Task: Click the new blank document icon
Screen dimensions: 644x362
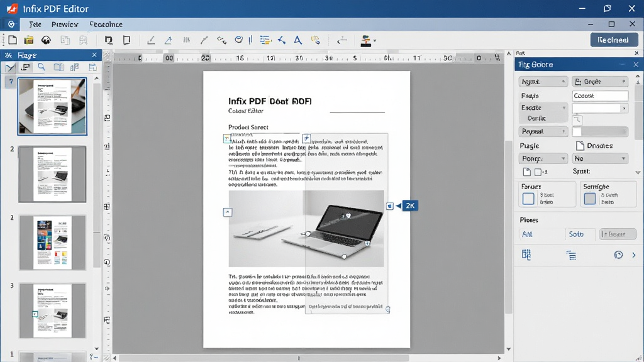Action: [13, 40]
